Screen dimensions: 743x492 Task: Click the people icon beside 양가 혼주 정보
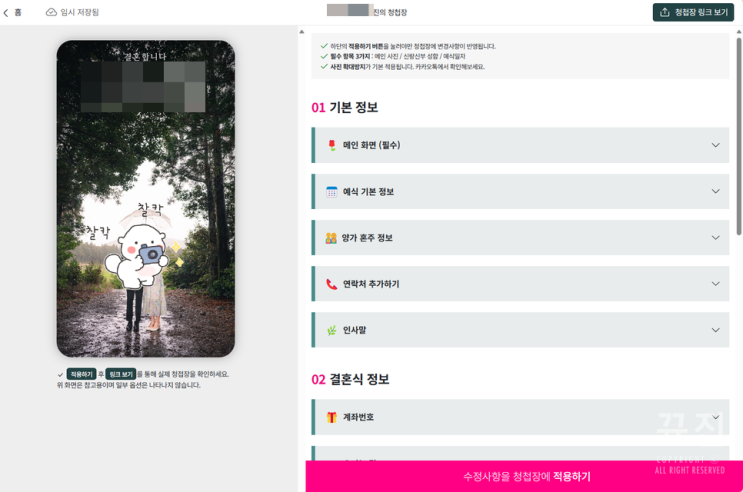331,238
